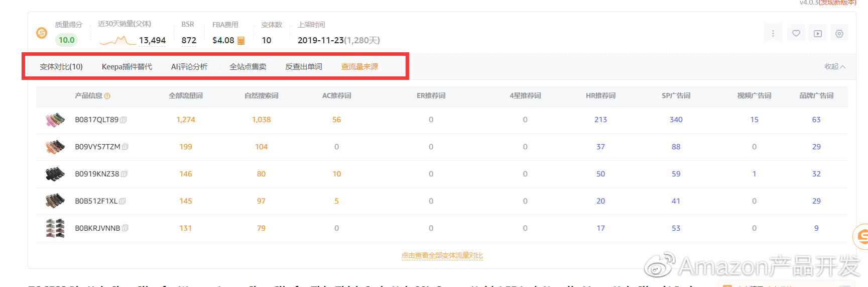Screen dimensions: 868x287
Task: Click the help icon beside 产品信息
Action: click(x=107, y=96)
